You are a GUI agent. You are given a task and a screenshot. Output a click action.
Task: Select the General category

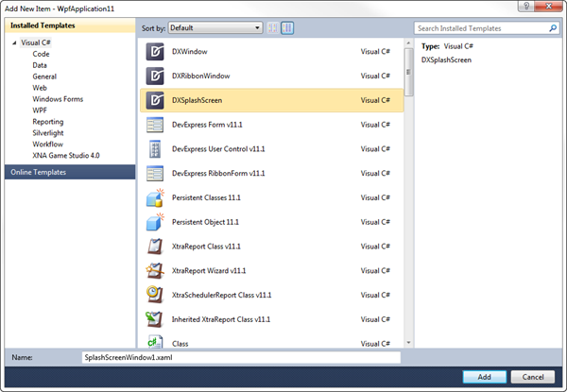44,77
